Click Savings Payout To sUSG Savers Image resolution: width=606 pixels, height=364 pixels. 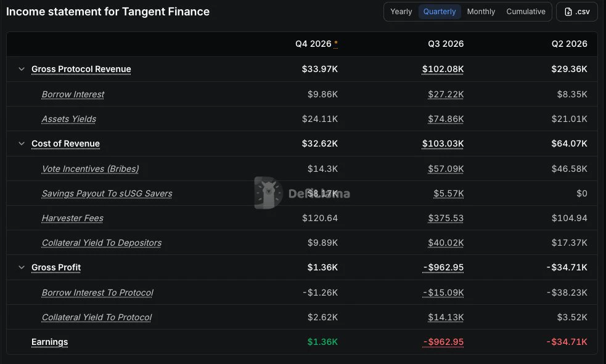tap(107, 193)
